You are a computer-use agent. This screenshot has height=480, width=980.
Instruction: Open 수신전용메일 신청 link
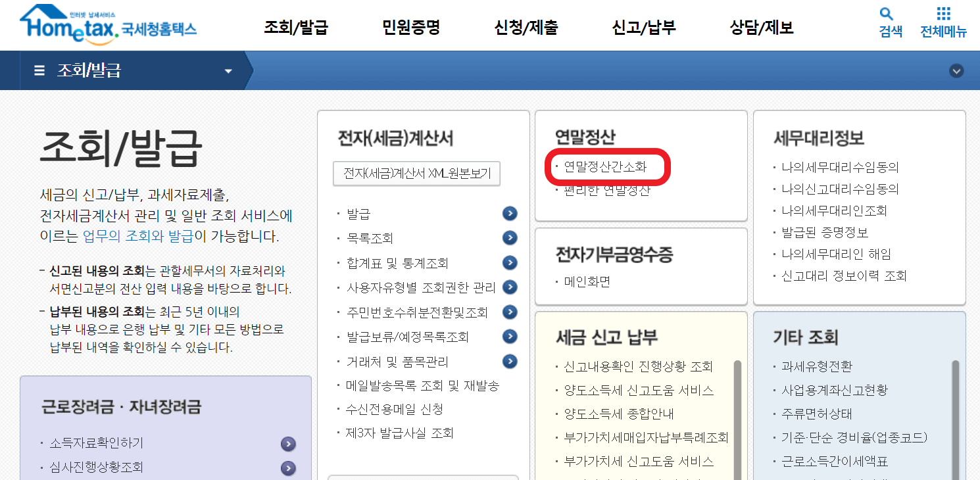395,409
